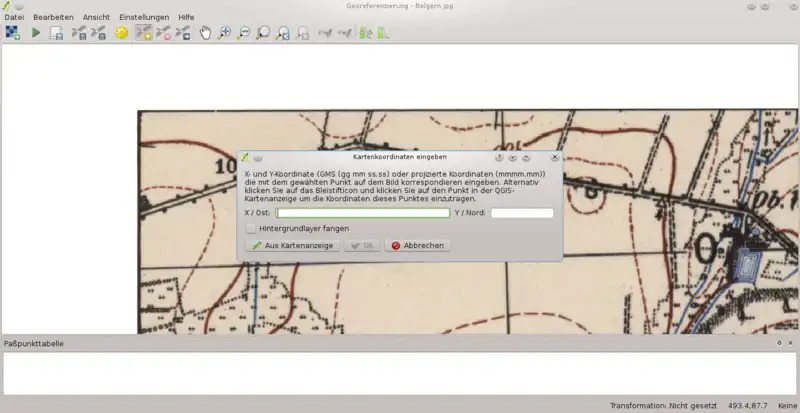This screenshot has height=413, width=800.
Task: Open the Ansicht menu
Action: (97, 18)
